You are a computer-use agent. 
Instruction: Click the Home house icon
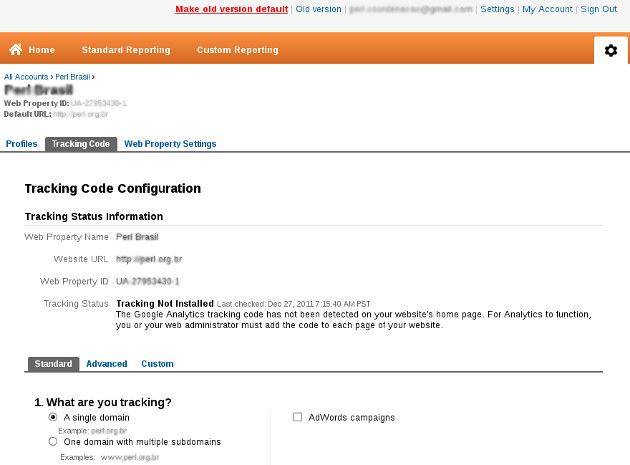pos(16,49)
